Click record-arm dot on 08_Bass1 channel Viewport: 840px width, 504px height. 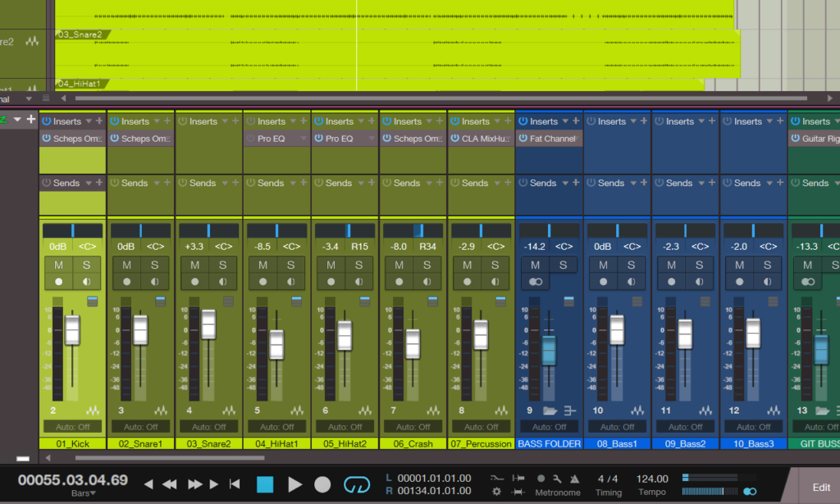[604, 281]
